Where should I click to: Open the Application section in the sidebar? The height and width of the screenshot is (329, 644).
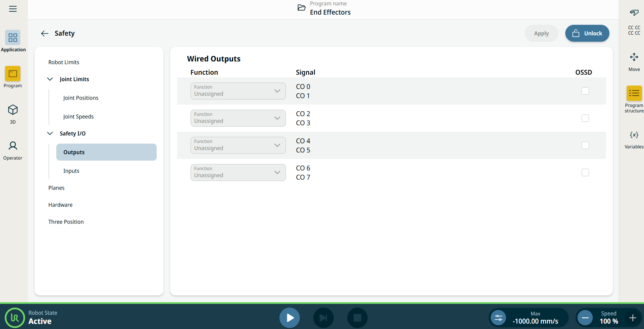pyautogui.click(x=13, y=41)
